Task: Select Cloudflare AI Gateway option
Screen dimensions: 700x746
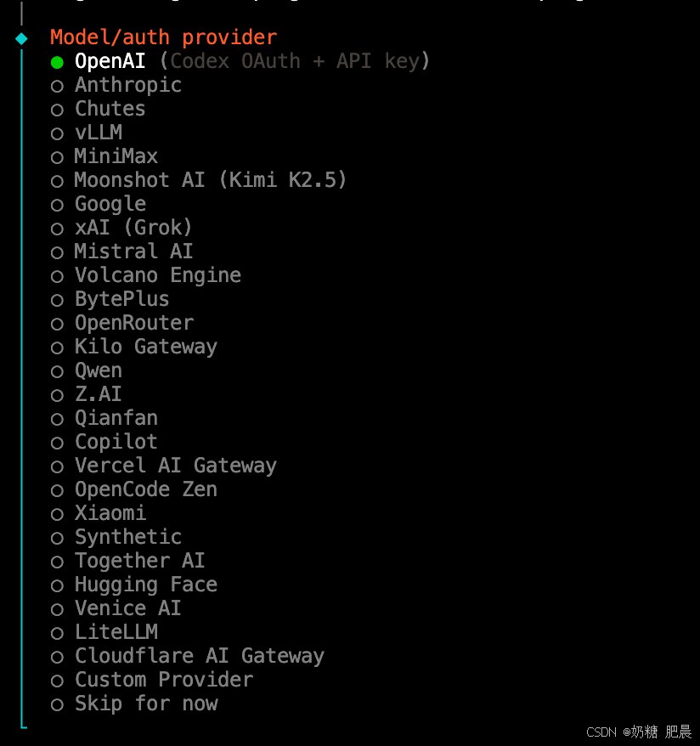Action: coord(188,656)
